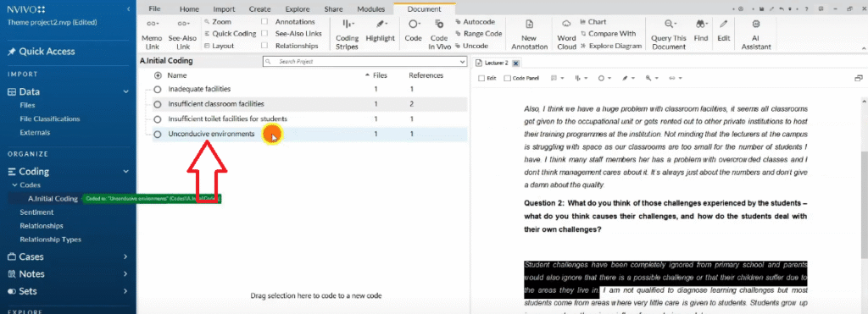
Task: Open Externals in the sidebar
Action: pos(35,133)
